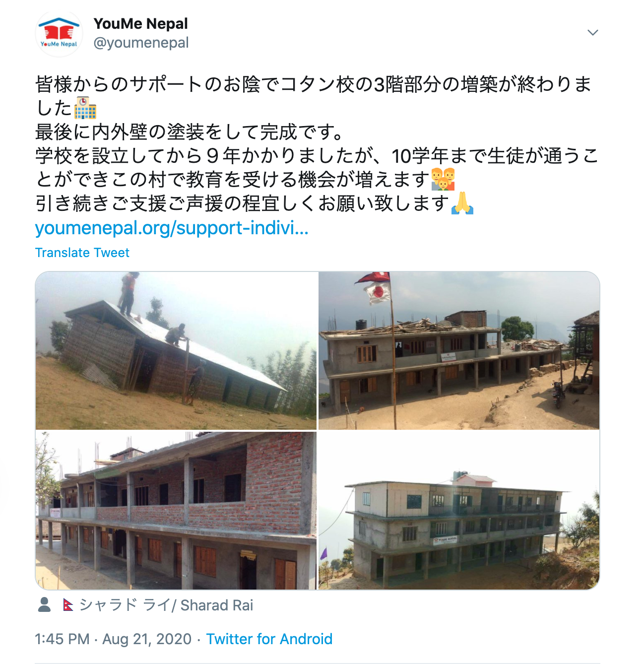Click Translate Tweet

click(x=82, y=253)
